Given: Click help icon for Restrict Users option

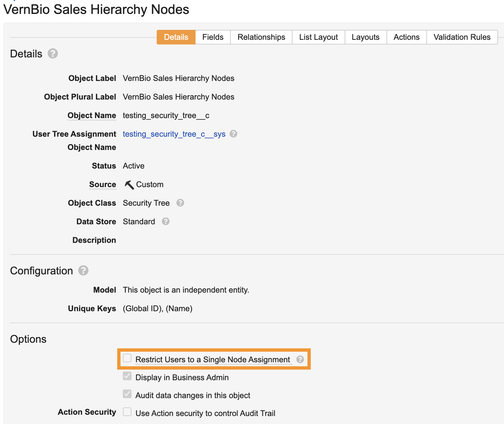Looking at the screenshot, I should pyautogui.click(x=300, y=359).
